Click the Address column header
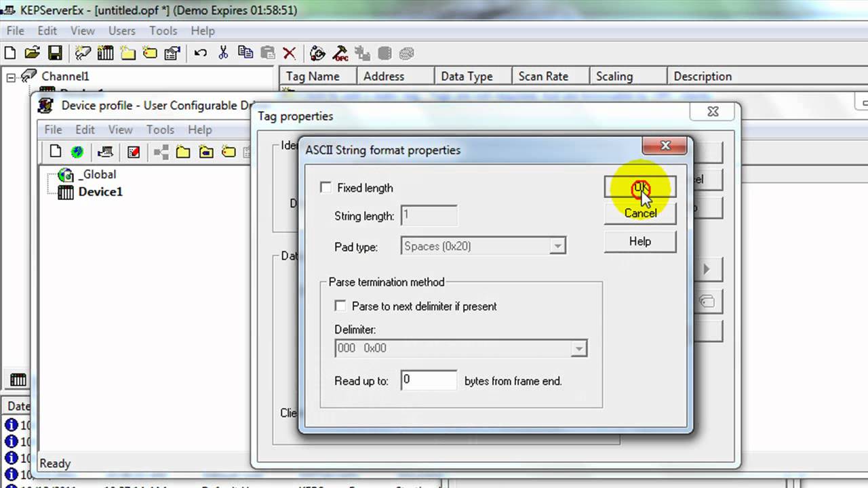The image size is (868, 488). tap(395, 76)
